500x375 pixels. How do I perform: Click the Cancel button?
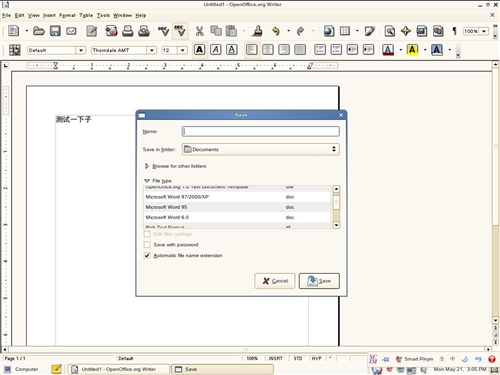click(x=275, y=281)
